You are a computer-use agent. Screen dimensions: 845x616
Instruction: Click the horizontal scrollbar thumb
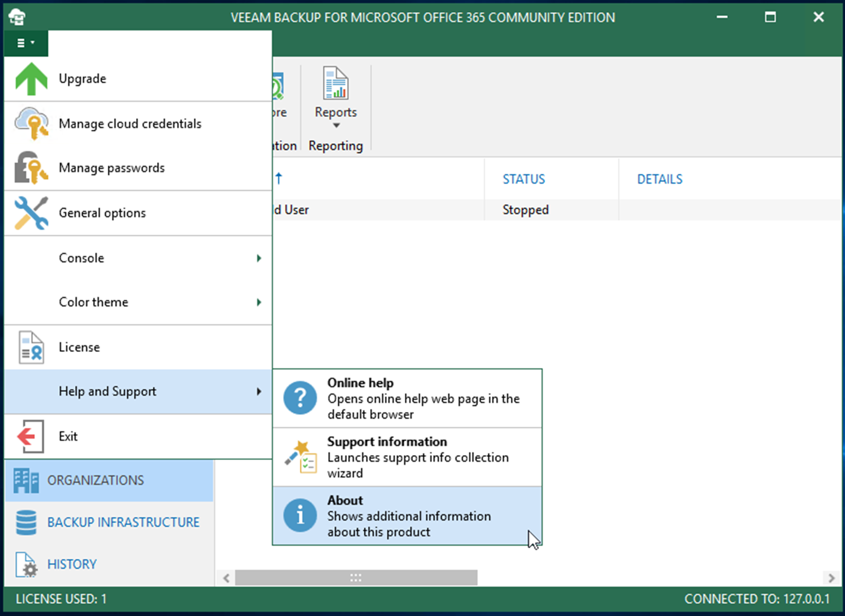pyautogui.click(x=356, y=578)
